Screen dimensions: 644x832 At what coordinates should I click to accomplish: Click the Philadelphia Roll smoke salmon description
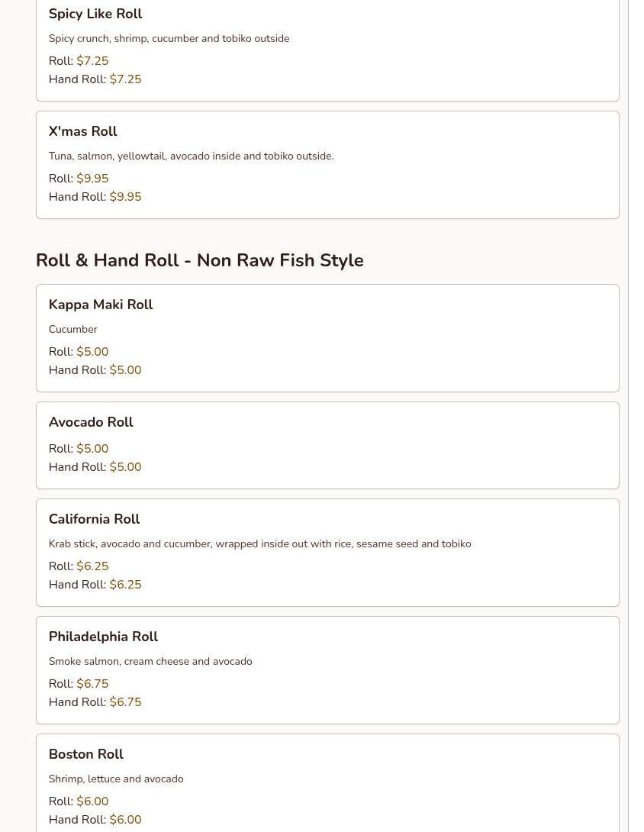[150, 662]
